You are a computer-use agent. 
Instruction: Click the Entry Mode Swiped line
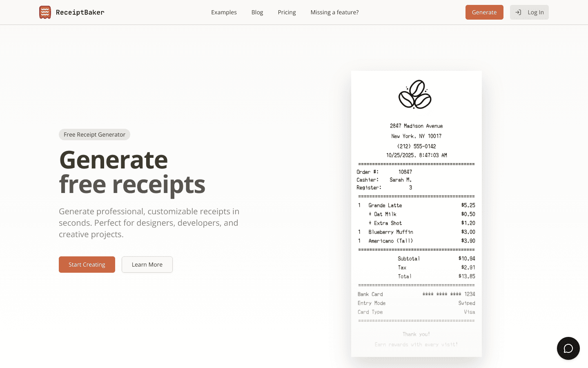tap(416, 303)
